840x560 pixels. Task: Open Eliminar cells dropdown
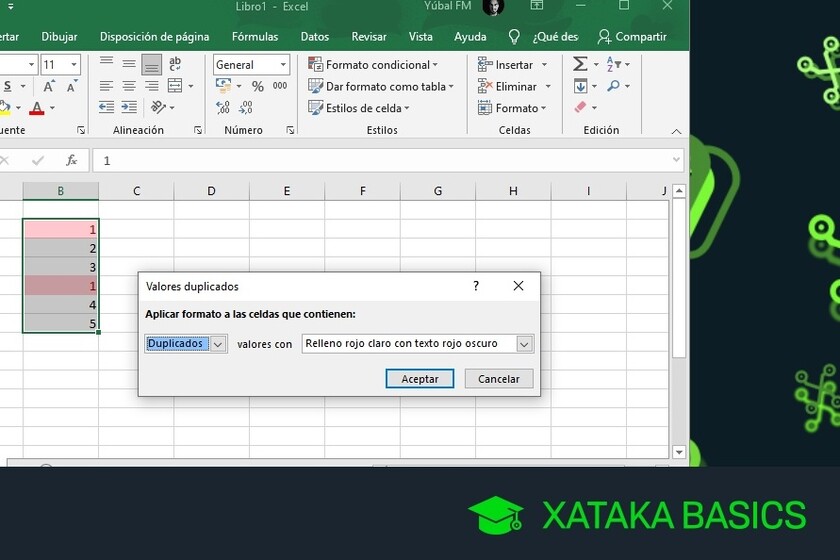(x=548, y=86)
